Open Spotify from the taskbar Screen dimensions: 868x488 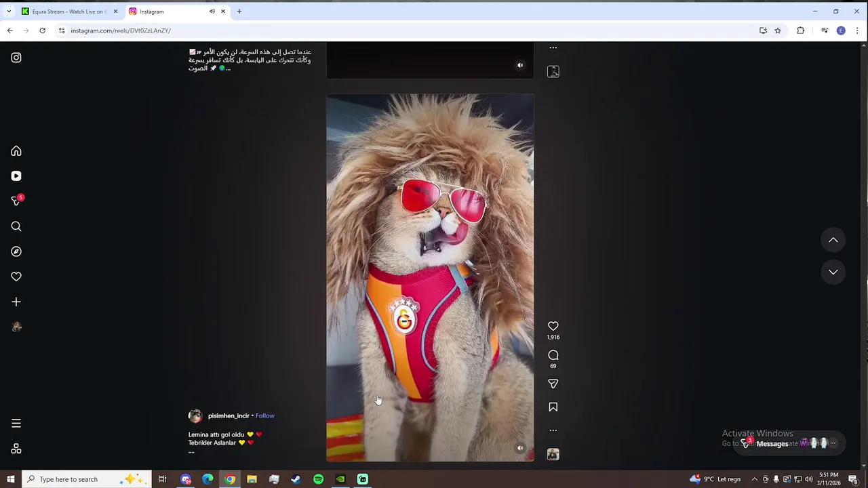click(318, 479)
